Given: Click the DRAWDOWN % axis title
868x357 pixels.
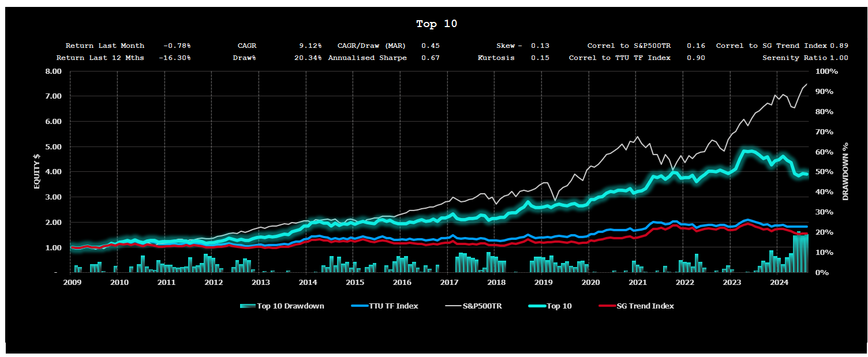Looking at the screenshot, I should click(845, 172).
